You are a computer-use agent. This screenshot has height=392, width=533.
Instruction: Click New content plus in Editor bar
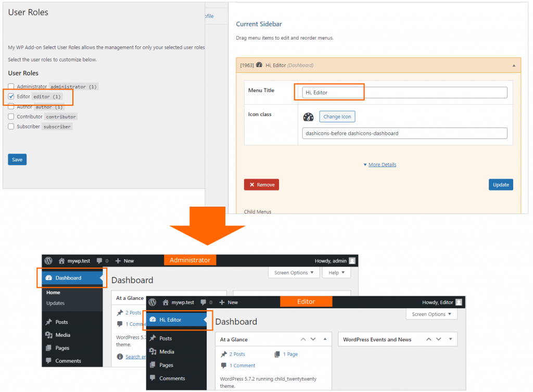(222, 302)
